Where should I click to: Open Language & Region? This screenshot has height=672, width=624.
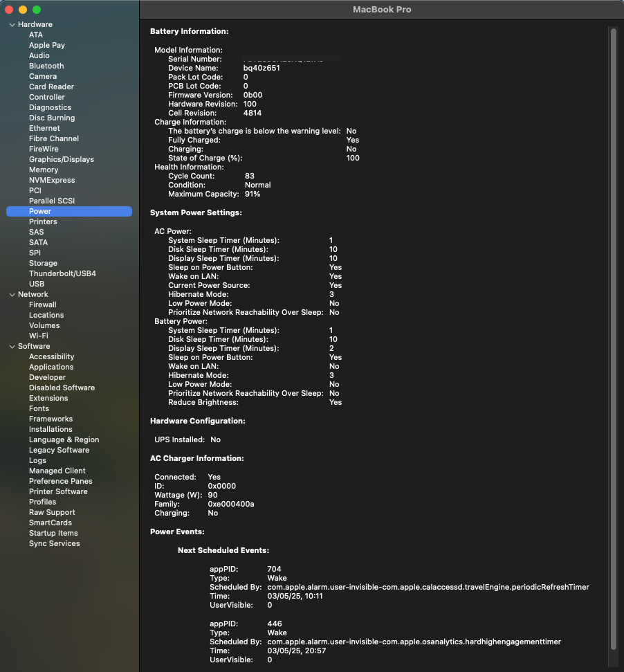click(x=64, y=439)
